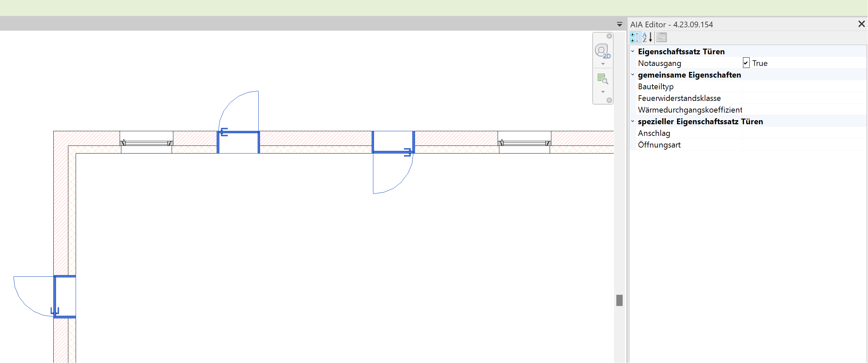Open the viewport tab overflow menu arrow

[x=619, y=24]
